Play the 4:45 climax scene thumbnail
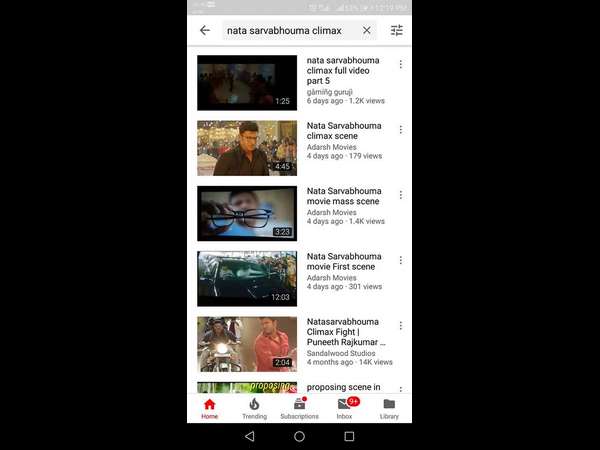Image resolution: width=600 pixels, height=450 pixels. [x=247, y=148]
